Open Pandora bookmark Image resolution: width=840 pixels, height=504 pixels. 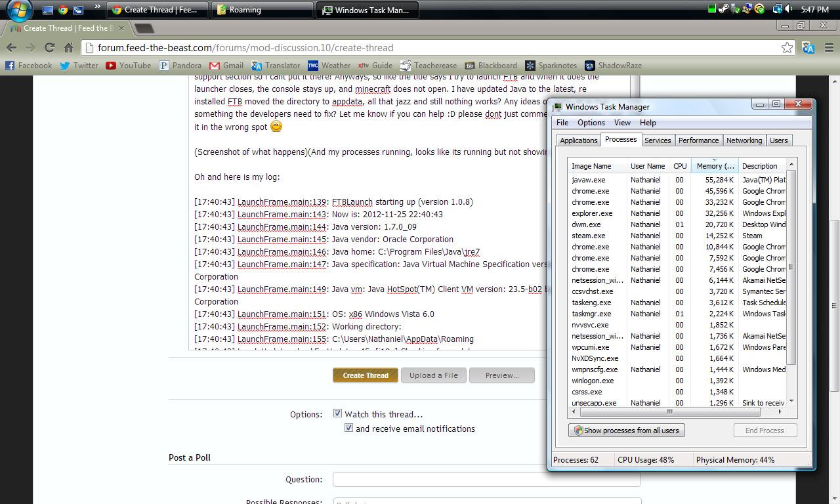(x=180, y=66)
